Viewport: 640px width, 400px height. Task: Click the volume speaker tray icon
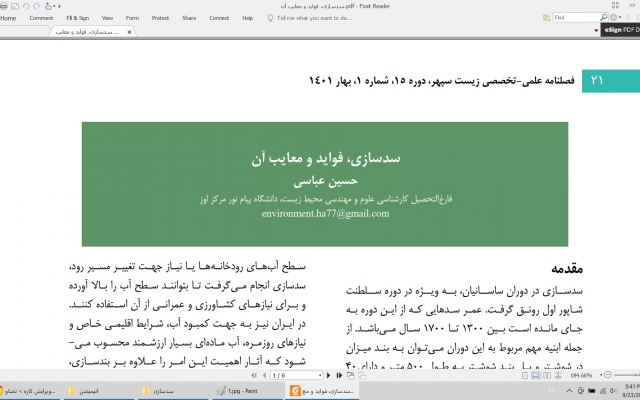click(615, 391)
